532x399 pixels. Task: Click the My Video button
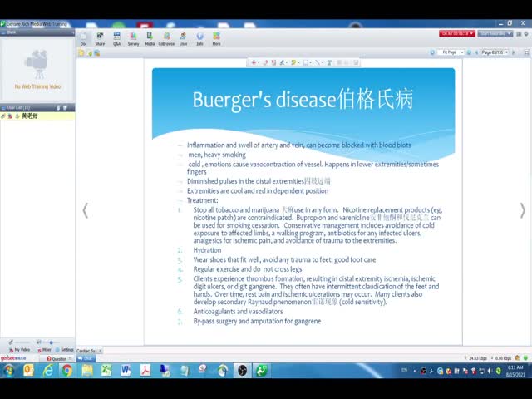(x=20, y=350)
